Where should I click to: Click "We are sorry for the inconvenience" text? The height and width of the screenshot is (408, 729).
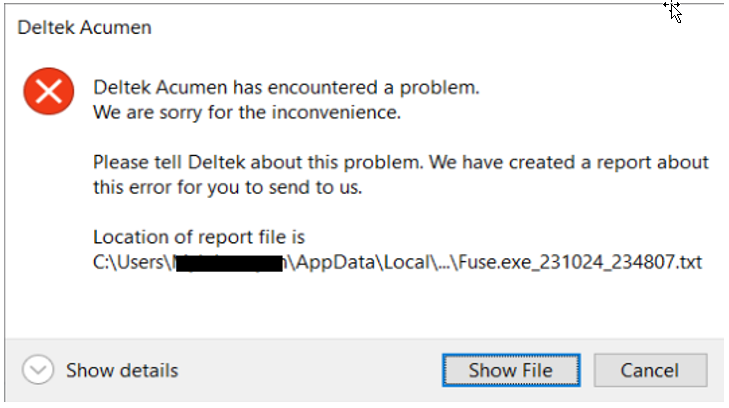pyautogui.click(x=246, y=112)
